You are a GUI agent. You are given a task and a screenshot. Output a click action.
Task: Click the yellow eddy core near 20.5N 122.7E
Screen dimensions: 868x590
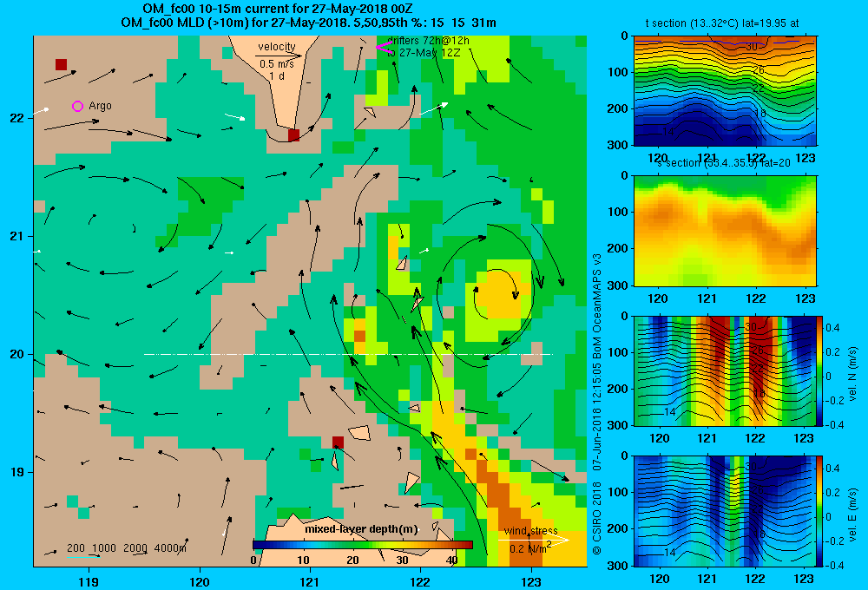pos(503,293)
